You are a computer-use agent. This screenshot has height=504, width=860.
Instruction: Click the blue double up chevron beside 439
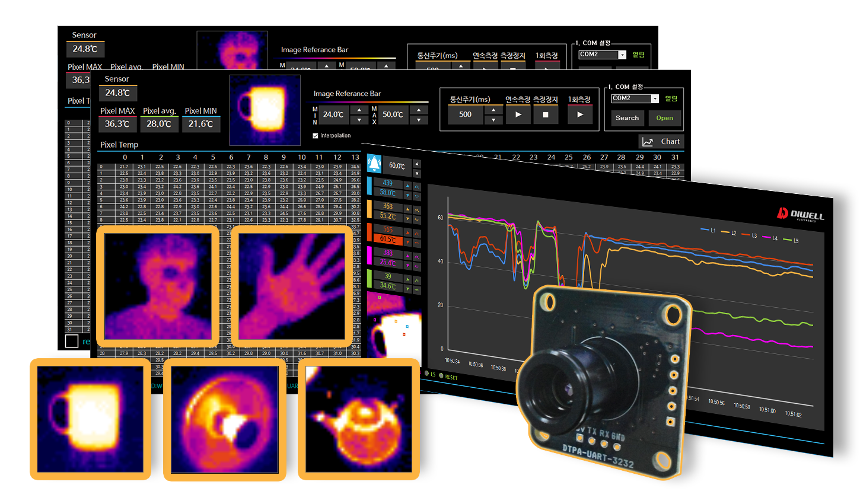[417, 186]
